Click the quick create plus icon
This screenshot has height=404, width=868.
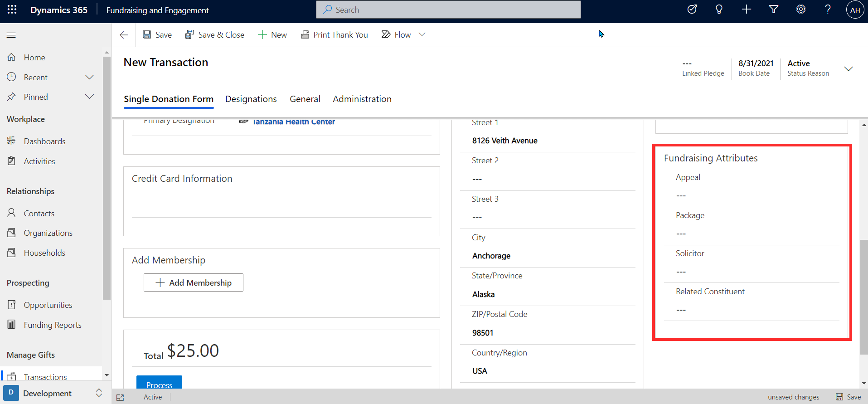[747, 10]
